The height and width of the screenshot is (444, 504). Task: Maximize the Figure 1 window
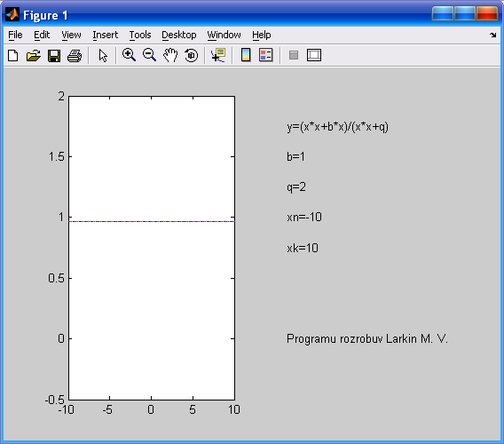(464, 13)
